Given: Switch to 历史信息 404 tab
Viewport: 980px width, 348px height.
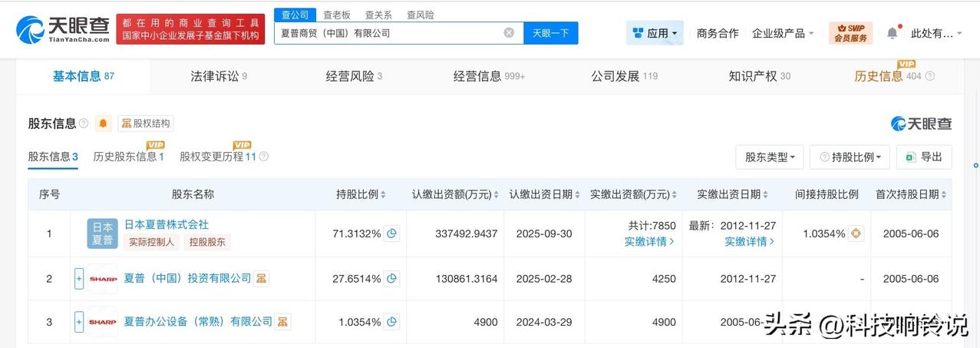Looking at the screenshot, I should coord(888,76).
